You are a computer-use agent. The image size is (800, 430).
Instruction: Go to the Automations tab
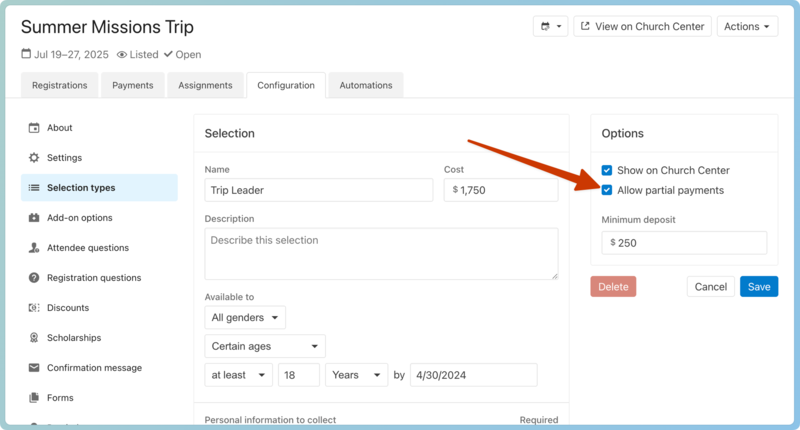point(365,86)
